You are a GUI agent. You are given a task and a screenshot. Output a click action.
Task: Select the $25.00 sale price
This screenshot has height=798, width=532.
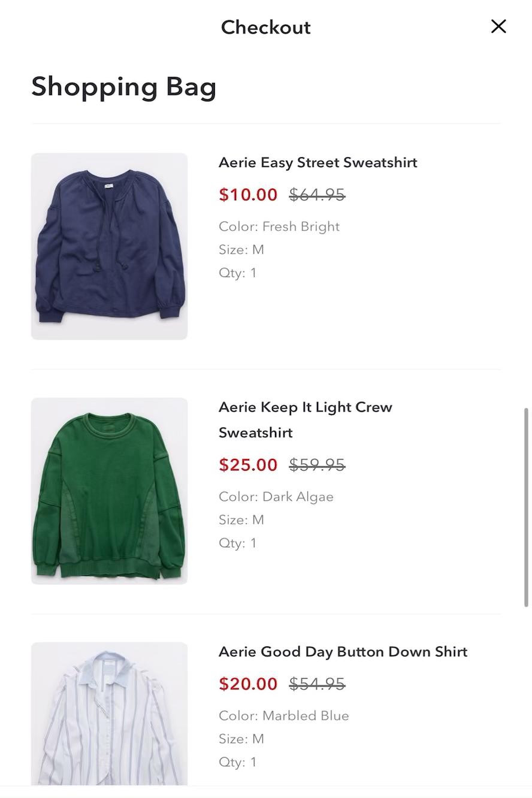pyautogui.click(x=248, y=464)
